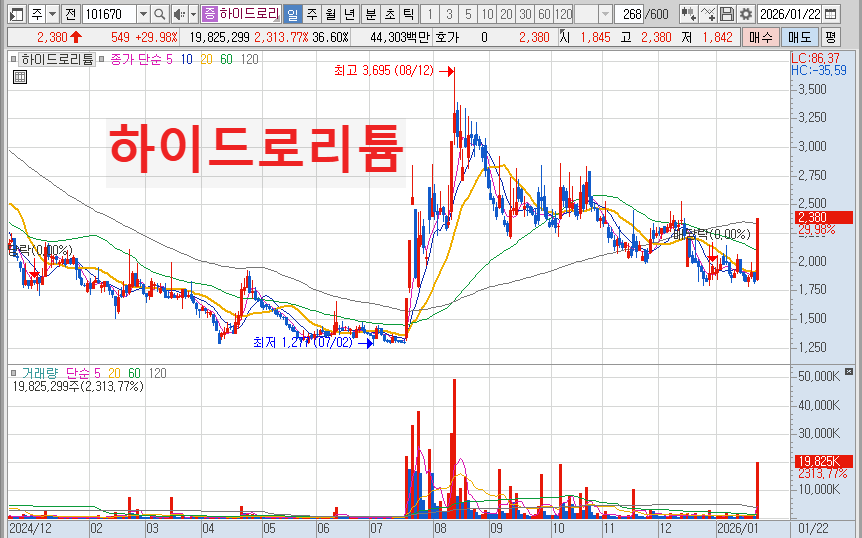Image resolution: width=862 pixels, height=538 pixels.
Task: Edit the date field 2026/01/22
Action: click(790, 14)
